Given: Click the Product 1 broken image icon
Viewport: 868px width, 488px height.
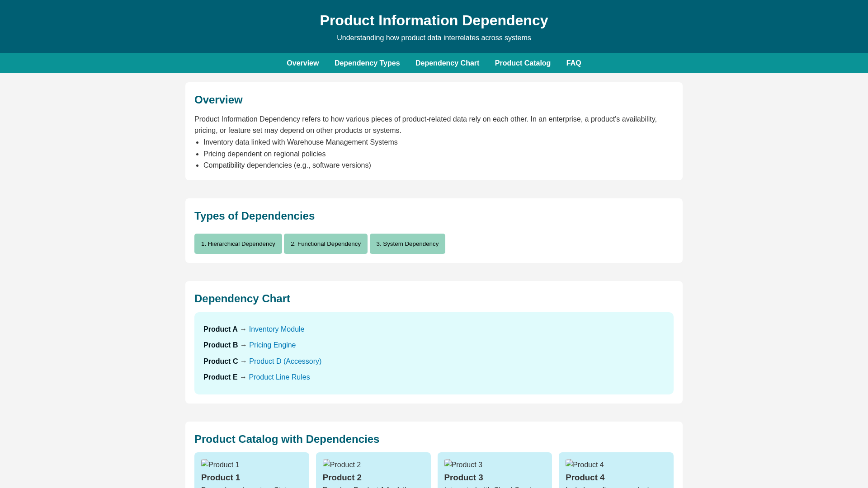Looking at the screenshot, I should click(220, 465).
